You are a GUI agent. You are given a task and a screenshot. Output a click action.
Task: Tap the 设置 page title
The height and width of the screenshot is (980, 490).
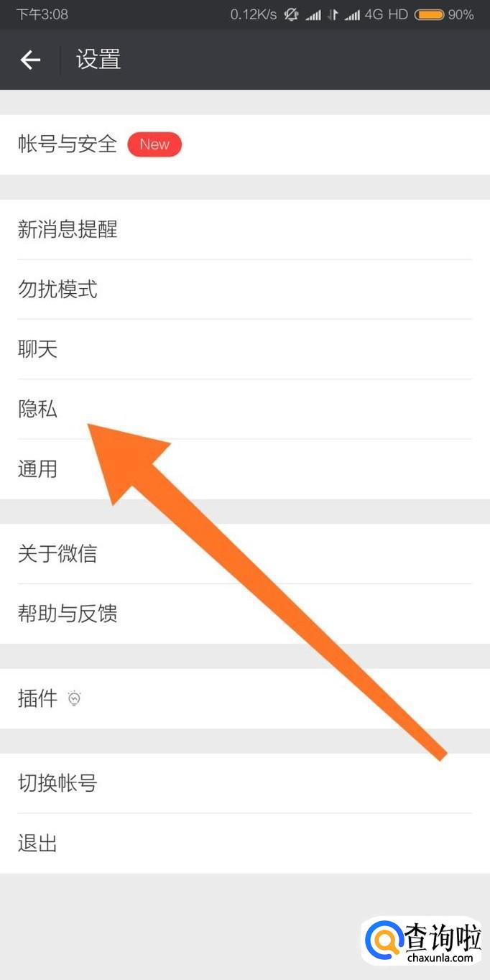click(98, 60)
